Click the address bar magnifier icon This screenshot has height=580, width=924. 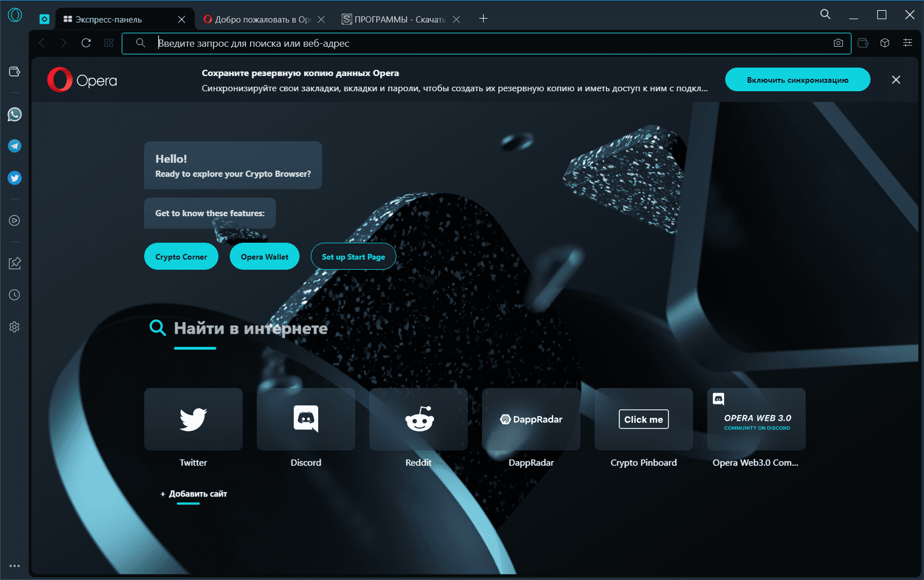[141, 43]
